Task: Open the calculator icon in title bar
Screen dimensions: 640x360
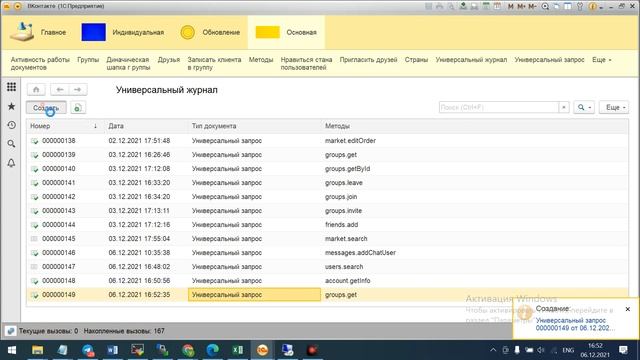Action: [486, 6]
